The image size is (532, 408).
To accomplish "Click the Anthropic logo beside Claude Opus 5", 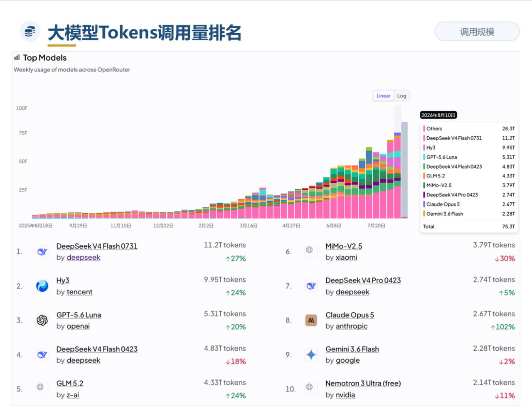I will click(x=311, y=320).
